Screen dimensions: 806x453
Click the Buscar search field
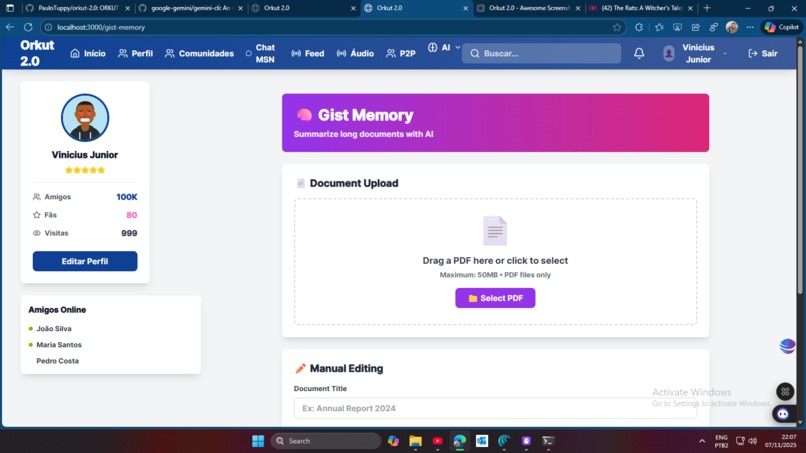(541, 53)
